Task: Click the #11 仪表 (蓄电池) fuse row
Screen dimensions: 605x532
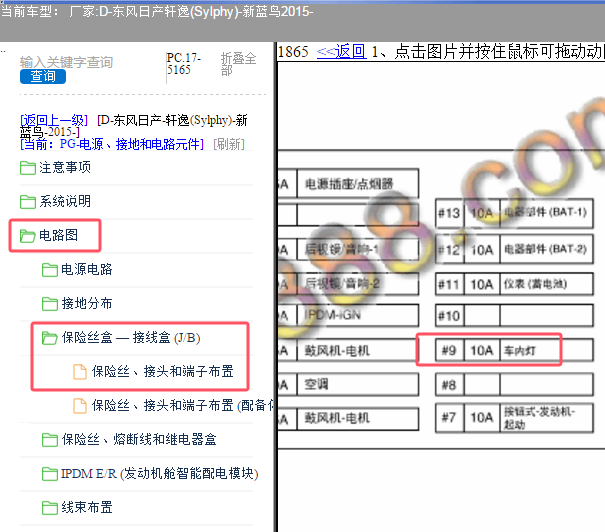Action: click(x=514, y=284)
